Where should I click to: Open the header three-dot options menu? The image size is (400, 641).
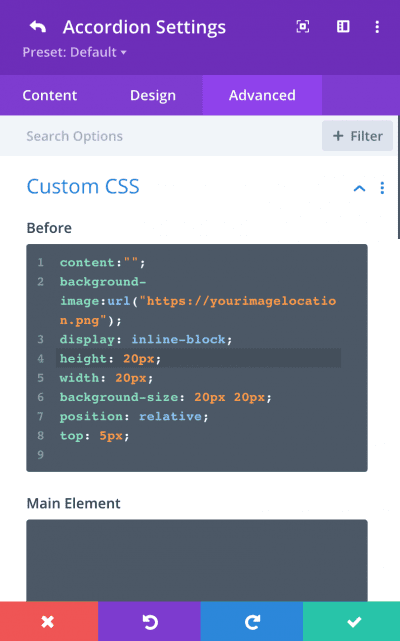[x=377, y=27]
